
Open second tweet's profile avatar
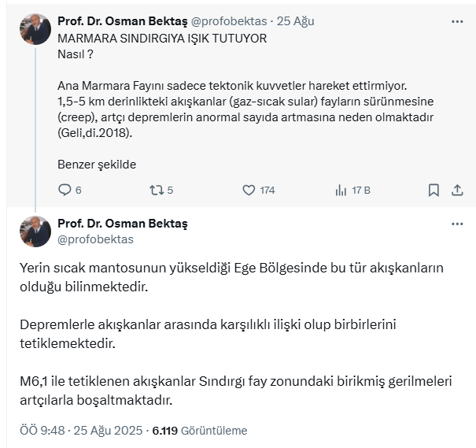coord(35,231)
